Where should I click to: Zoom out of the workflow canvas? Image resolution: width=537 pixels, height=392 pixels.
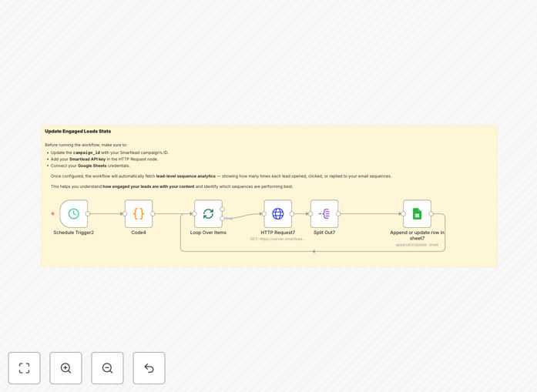pyautogui.click(x=107, y=368)
